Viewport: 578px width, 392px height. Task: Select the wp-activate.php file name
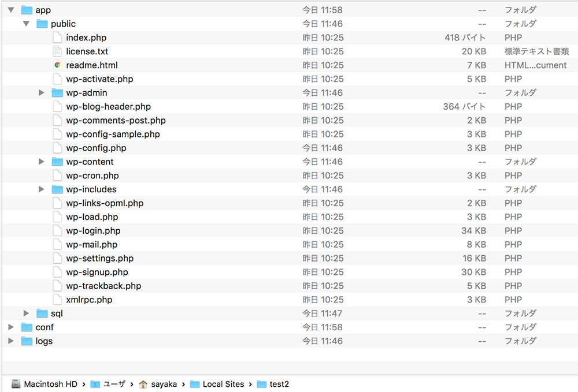pos(99,79)
